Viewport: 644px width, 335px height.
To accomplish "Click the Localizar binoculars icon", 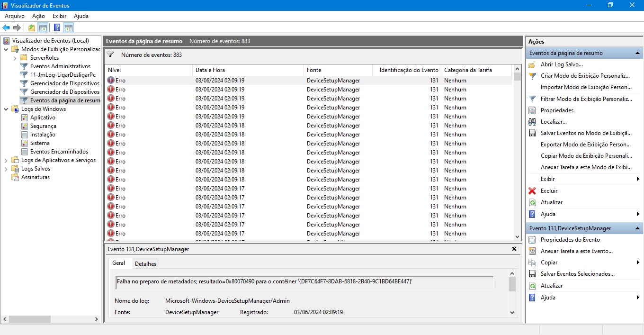I will click(x=532, y=122).
